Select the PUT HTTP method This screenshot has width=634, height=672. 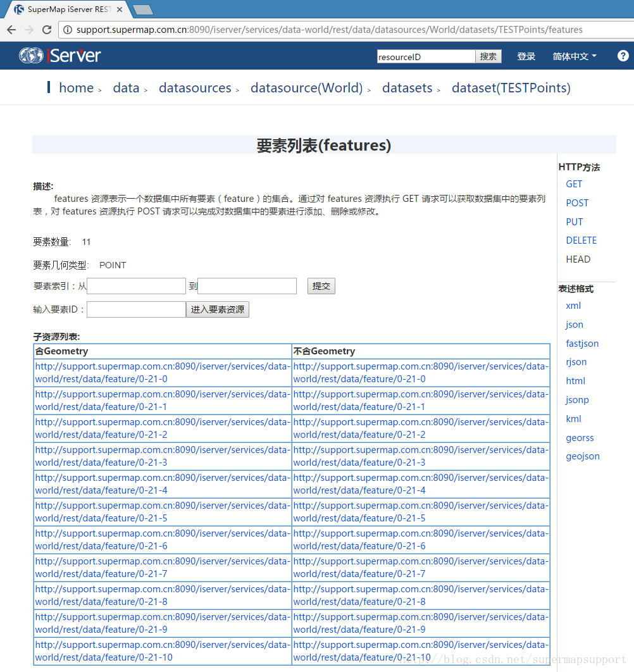(x=575, y=221)
